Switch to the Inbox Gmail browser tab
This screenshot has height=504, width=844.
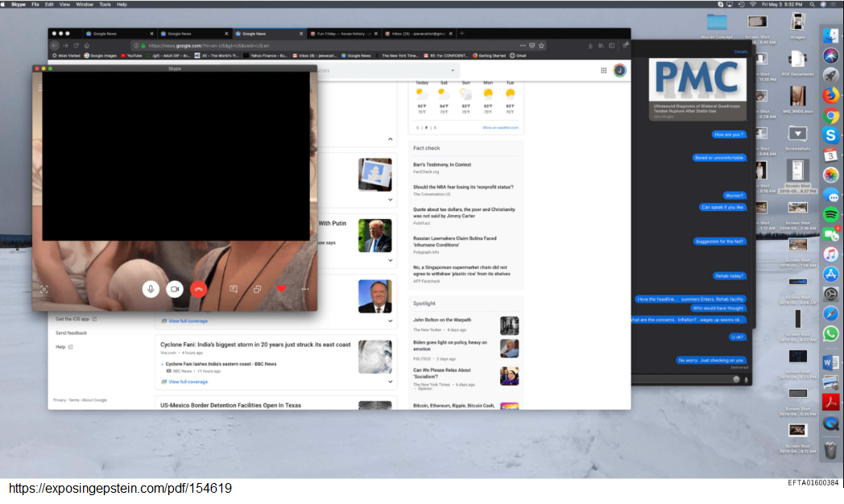point(419,33)
